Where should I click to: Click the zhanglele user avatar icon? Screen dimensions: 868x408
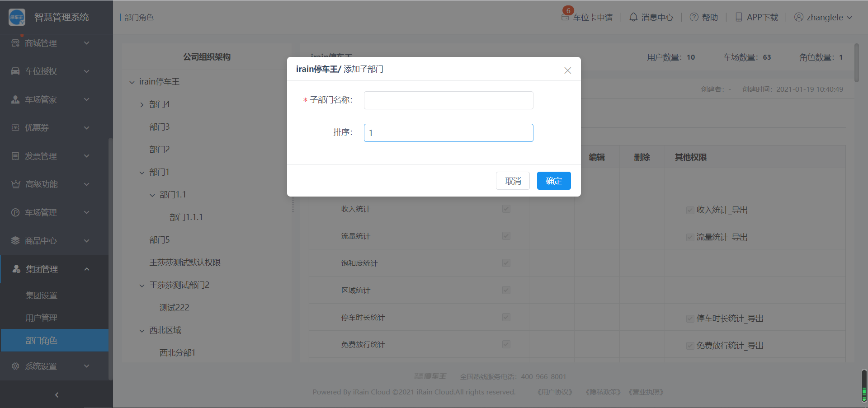click(x=799, y=17)
